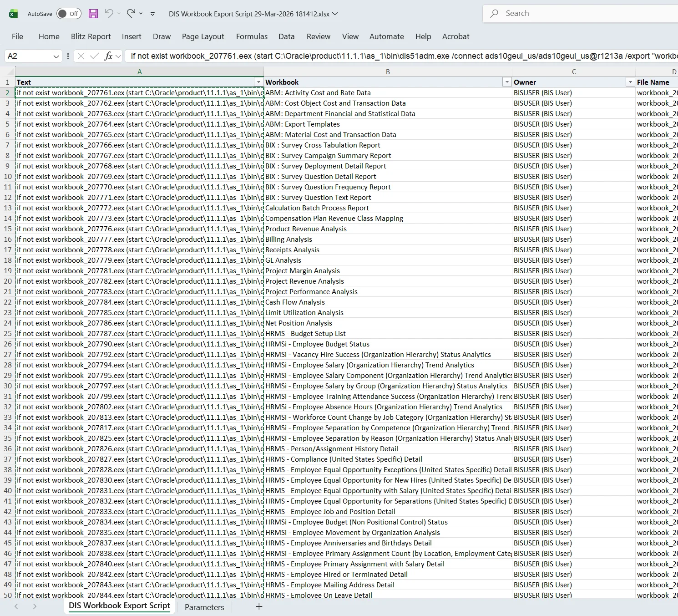This screenshot has width=678, height=616.
Task: Click the Excel application logo icon
Action: click(13, 14)
